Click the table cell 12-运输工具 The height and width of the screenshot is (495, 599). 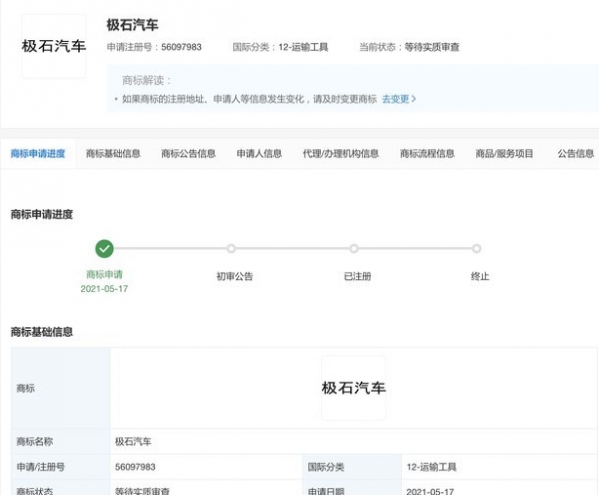pos(431,467)
